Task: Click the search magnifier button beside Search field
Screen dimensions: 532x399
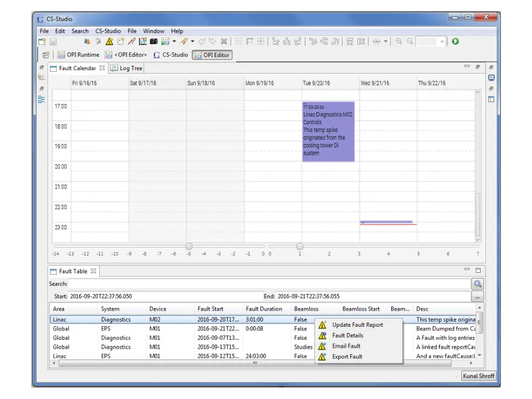Action: [x=477, y=284]
